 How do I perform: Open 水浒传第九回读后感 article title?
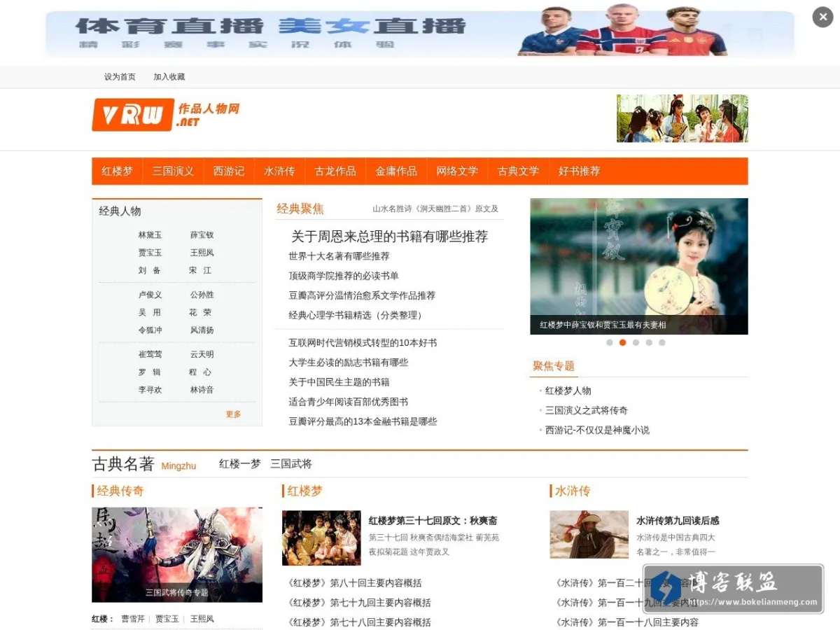(x=678, y=521)
